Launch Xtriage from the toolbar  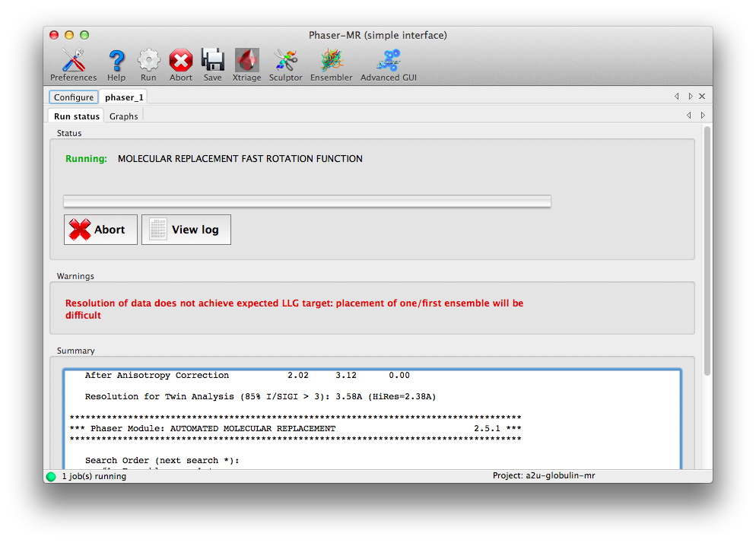click(x=246, y=65)
